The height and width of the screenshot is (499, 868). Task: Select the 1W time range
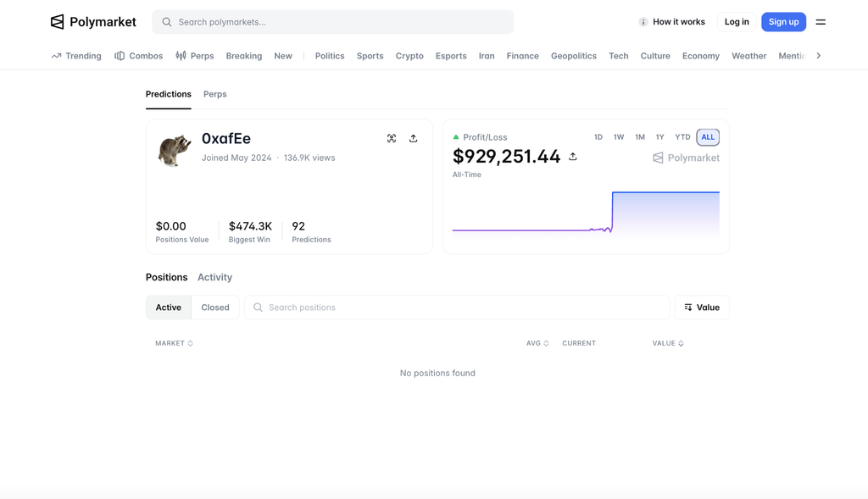point(619,137)
